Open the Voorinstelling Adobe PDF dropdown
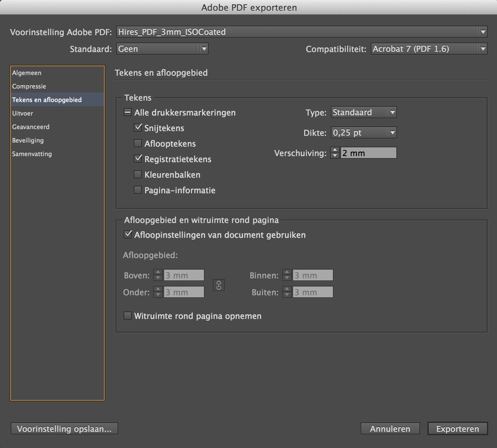The height and width of the screenshot is (448, 497). [x=302, y=32]
